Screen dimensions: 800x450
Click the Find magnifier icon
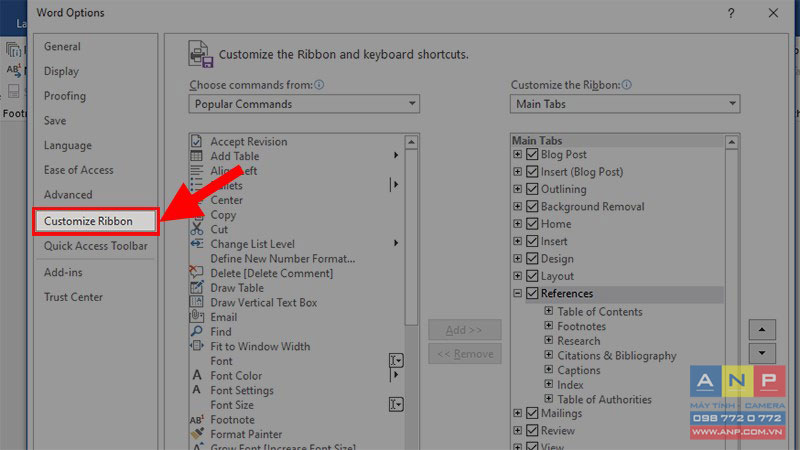click(196, 332)
